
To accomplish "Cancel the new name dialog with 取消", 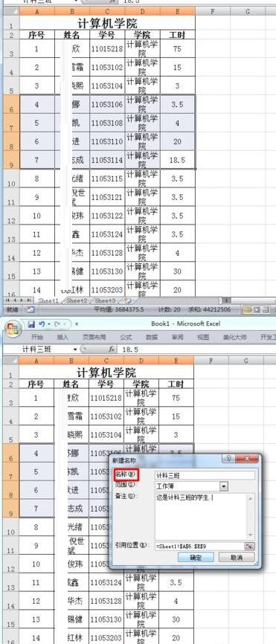I will [237, 557].
